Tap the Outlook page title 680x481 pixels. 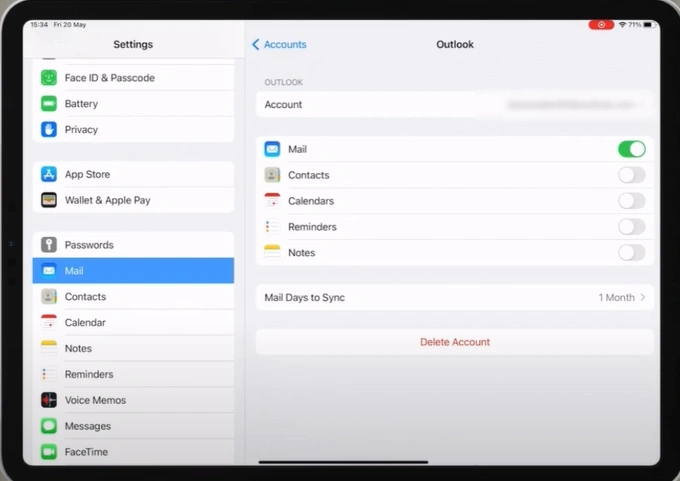click(455, 44)
